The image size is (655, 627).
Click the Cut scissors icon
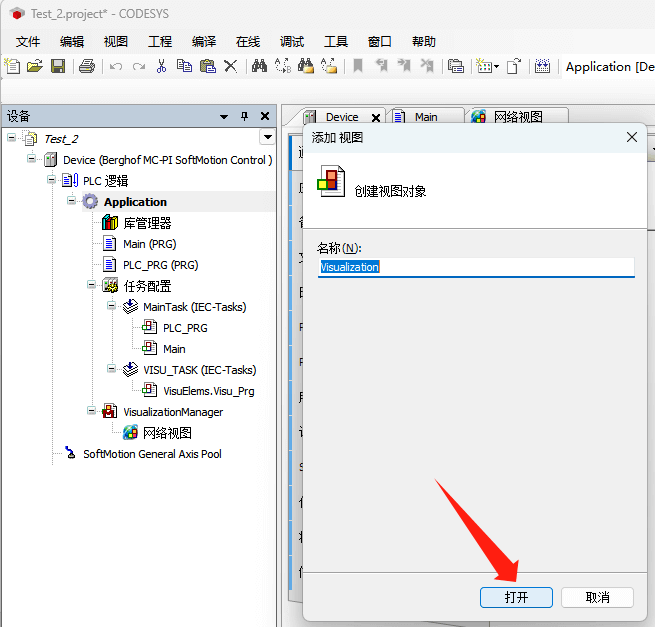(161, 66)
